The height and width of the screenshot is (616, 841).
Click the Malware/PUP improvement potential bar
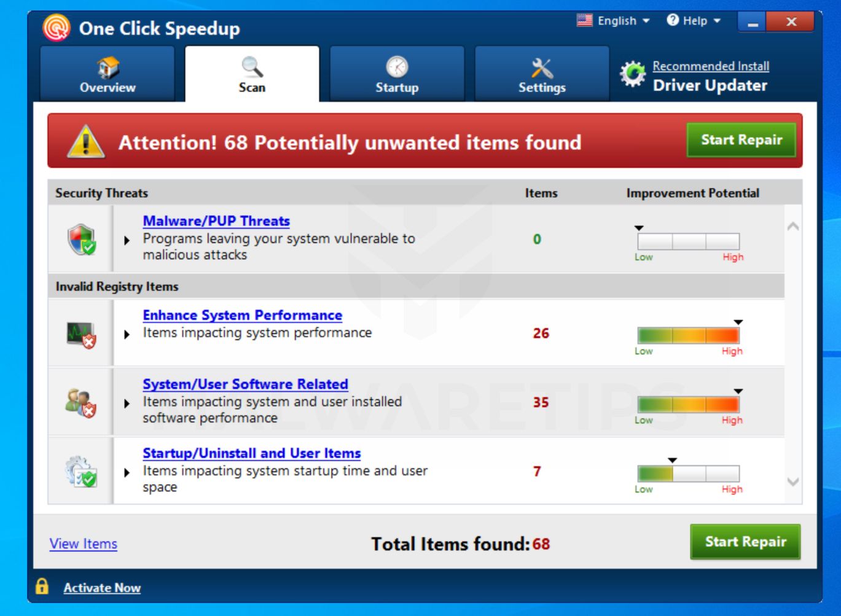pyautogui.click(x=689, y=241)
